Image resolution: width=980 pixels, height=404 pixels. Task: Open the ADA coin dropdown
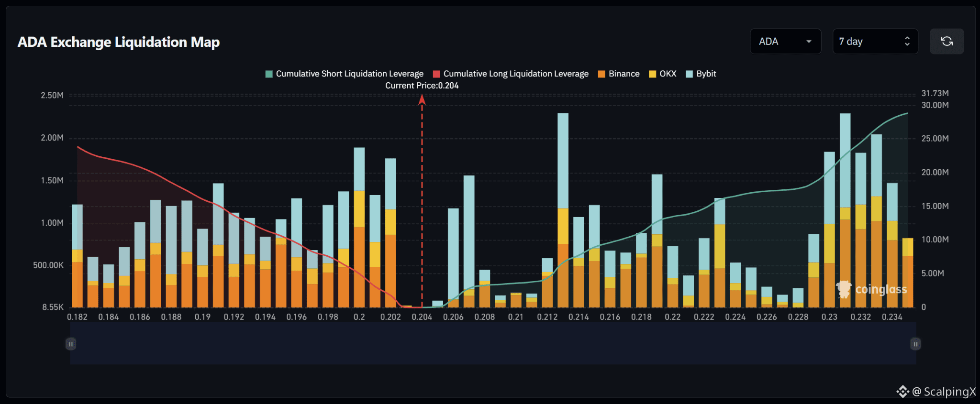(786, 42)
